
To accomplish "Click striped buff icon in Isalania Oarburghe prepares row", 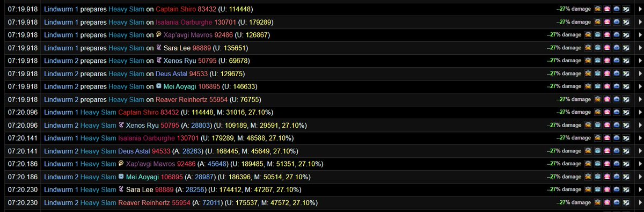I will coord(626,22).
